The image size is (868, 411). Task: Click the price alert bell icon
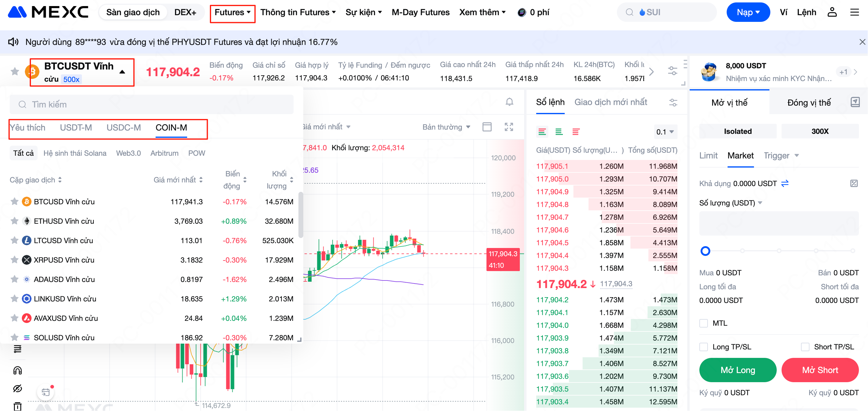tap(509, 102)
